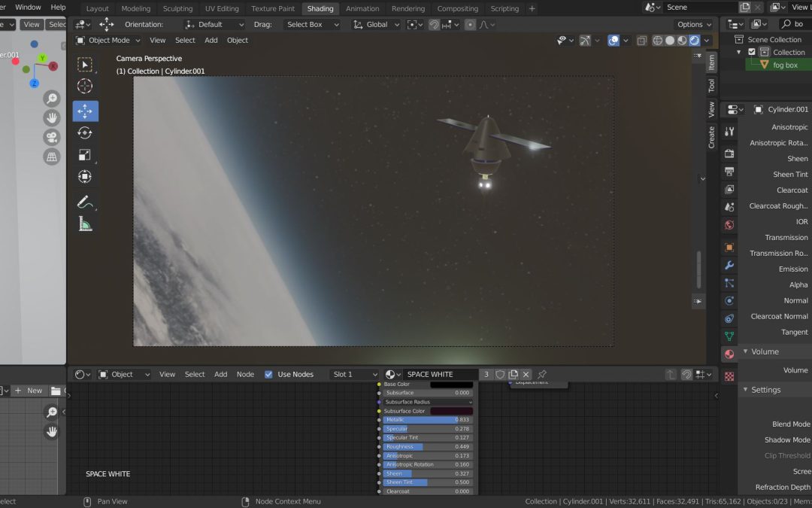The height and width of the screenshot is (508, 812).
Task: Toggle camera view in left viewport
Action: tap(52, 138)
